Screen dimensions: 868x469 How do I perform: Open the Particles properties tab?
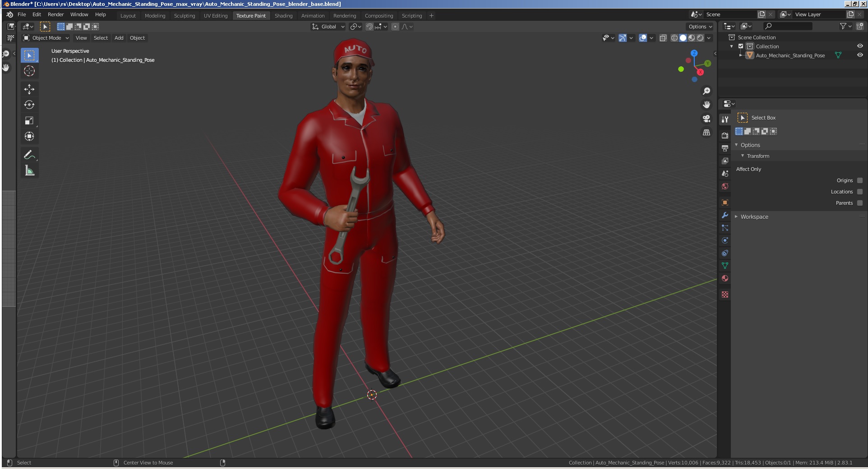pos(725,228)
